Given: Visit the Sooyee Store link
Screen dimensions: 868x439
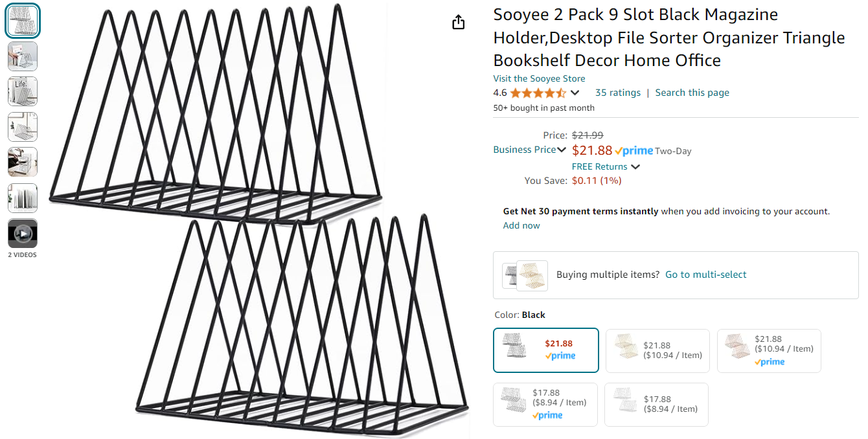Looking at the screenshot, I should click(539, 78).
